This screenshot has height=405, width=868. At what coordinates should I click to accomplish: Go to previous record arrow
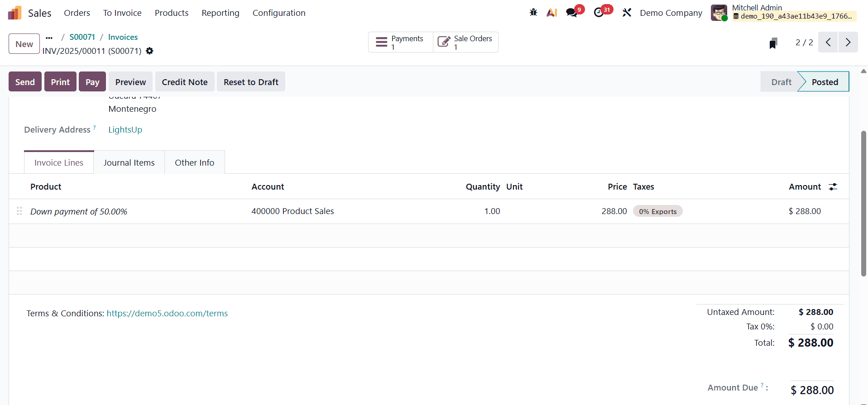click(x=828, y=42)
